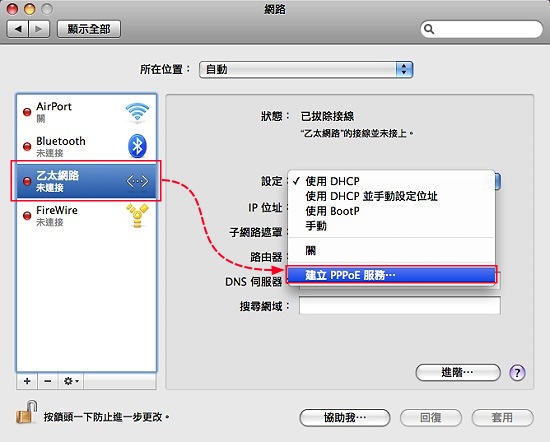The height and width of the screenshot is (442, 550).
Task: Select Bluetooth in the service list
Action: [86, 146]
